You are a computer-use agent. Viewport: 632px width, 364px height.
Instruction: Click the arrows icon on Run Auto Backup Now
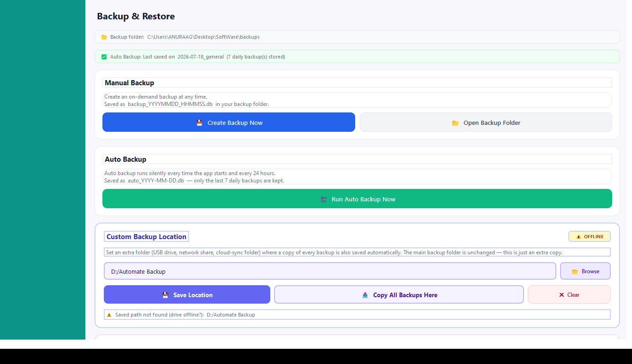pyautogui.click(x=323, y=199)
